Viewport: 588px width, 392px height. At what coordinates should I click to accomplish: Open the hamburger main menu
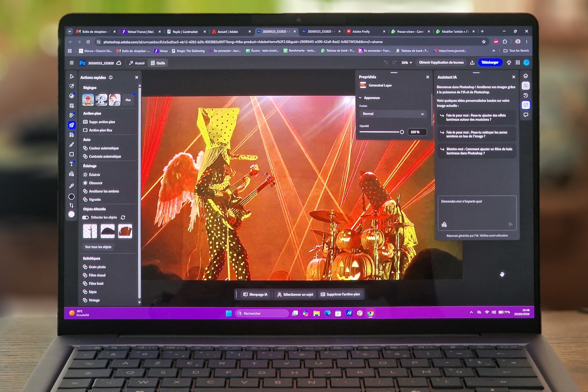click(x=72, y=63)
